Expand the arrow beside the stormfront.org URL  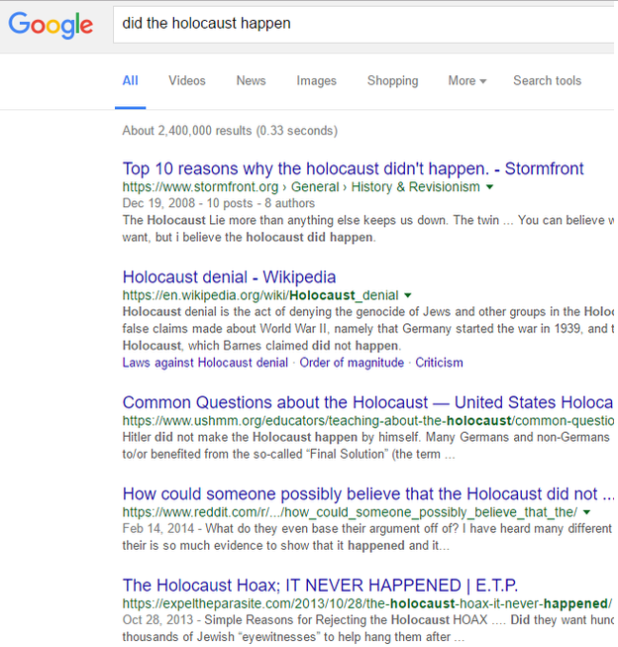490,187
